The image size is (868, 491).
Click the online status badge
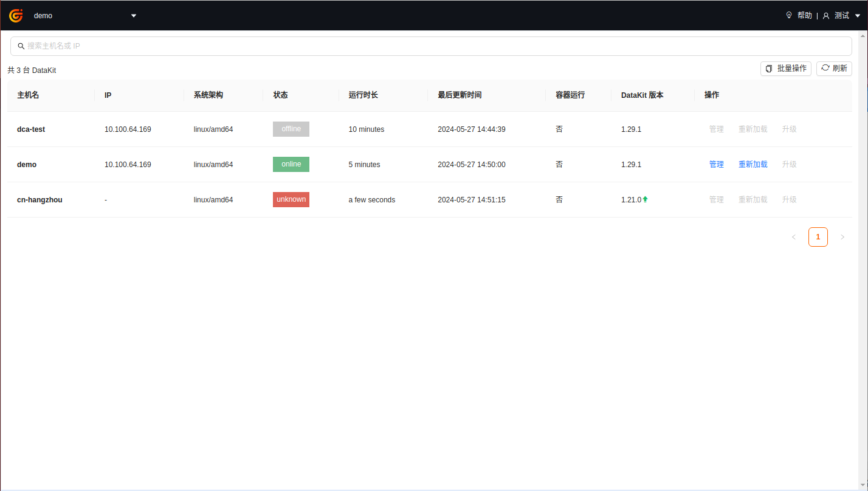pyautogui.click(x=291, y=164)
